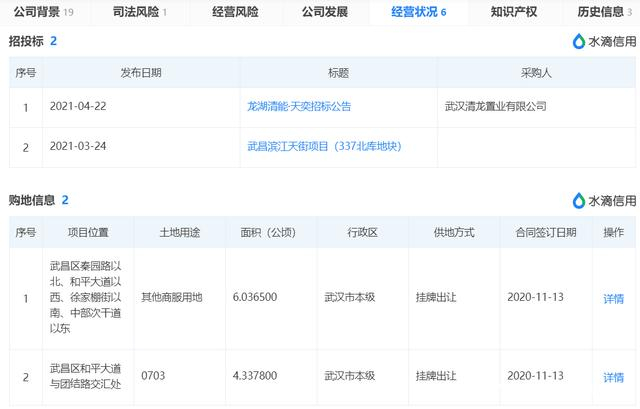This screenshot has height=409, width=640.
Task: Click the 供地方式 column header
Action: coord(454,232)
